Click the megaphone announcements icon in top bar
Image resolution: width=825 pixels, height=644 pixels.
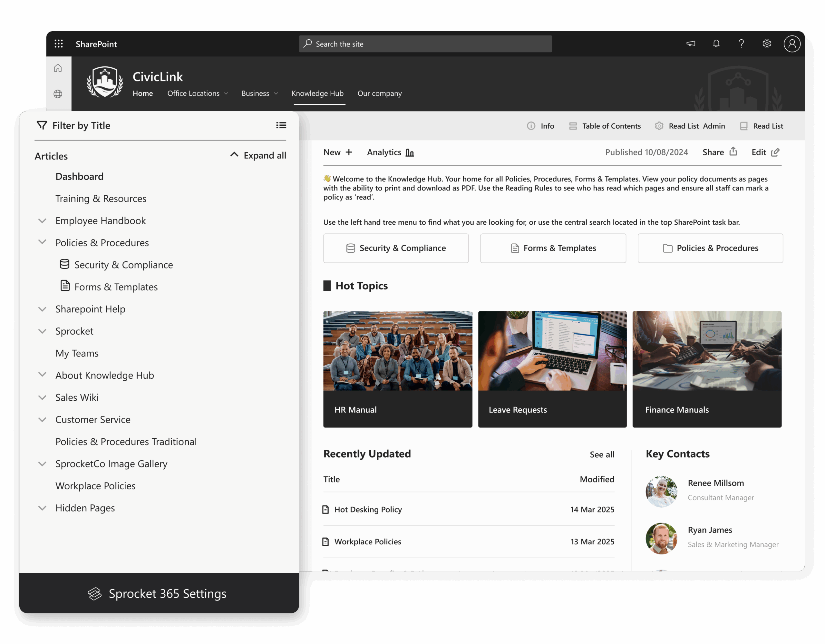tap(690, 44)
